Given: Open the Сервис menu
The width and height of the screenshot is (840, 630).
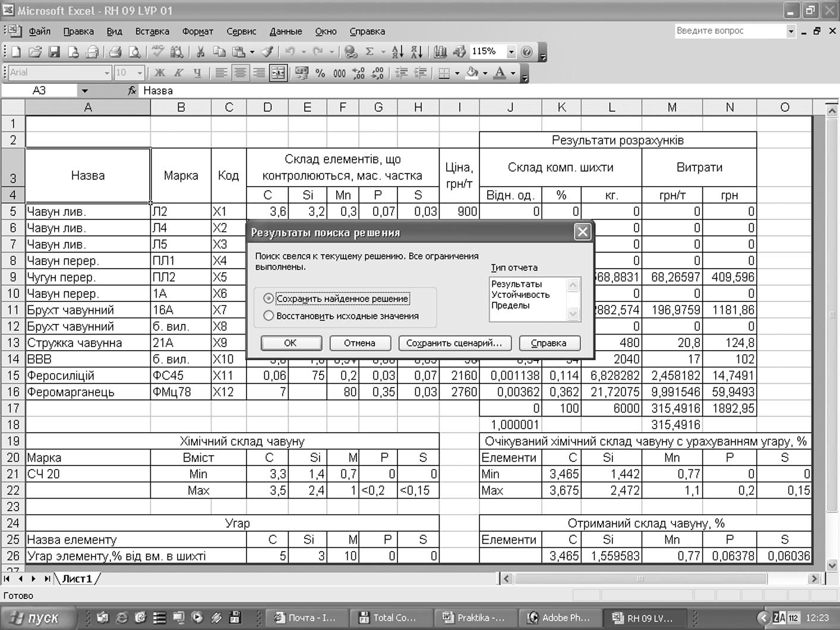Looking at the screenshot, I should (241, 31).
